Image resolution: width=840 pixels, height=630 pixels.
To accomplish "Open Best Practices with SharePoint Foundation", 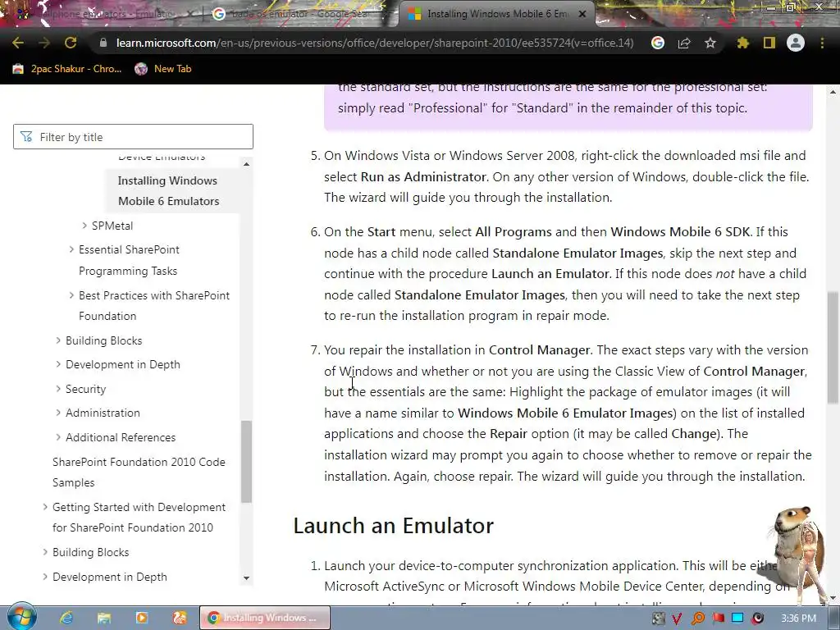I will pyautogui.click(x=154, y=305).
